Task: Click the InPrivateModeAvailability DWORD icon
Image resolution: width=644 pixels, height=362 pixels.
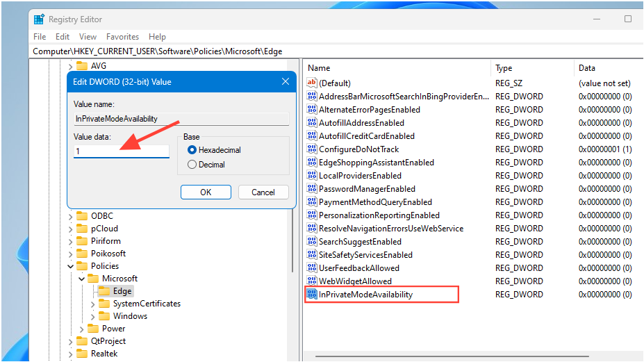Action: (312, 294)
